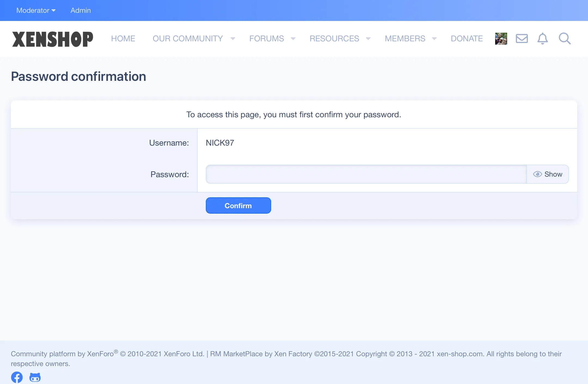Viewport: 588px width, 384px height.
Task: Expand the Forums dropdown arrow
Action: [293, 39]
